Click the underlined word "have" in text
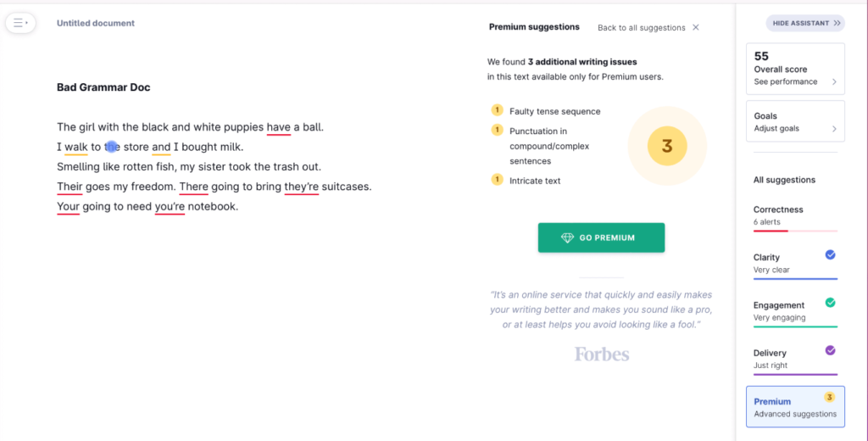 [278, 127]
